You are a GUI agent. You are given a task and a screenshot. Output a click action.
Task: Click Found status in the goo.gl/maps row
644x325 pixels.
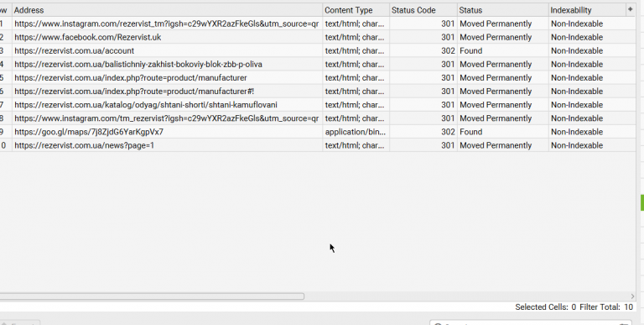click(x=503, y=132)
